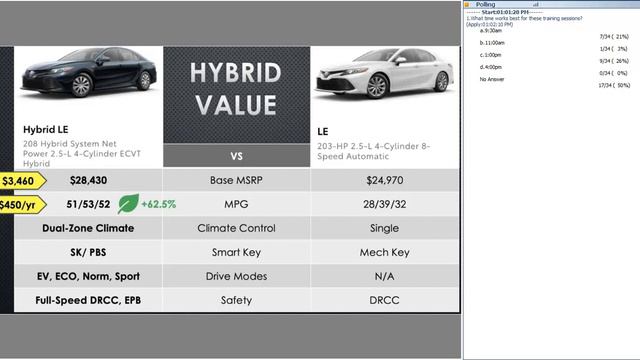Viewport: 640px width, 360px height.
Task: Click the poll question about training session times
Action: coord(524,18)
